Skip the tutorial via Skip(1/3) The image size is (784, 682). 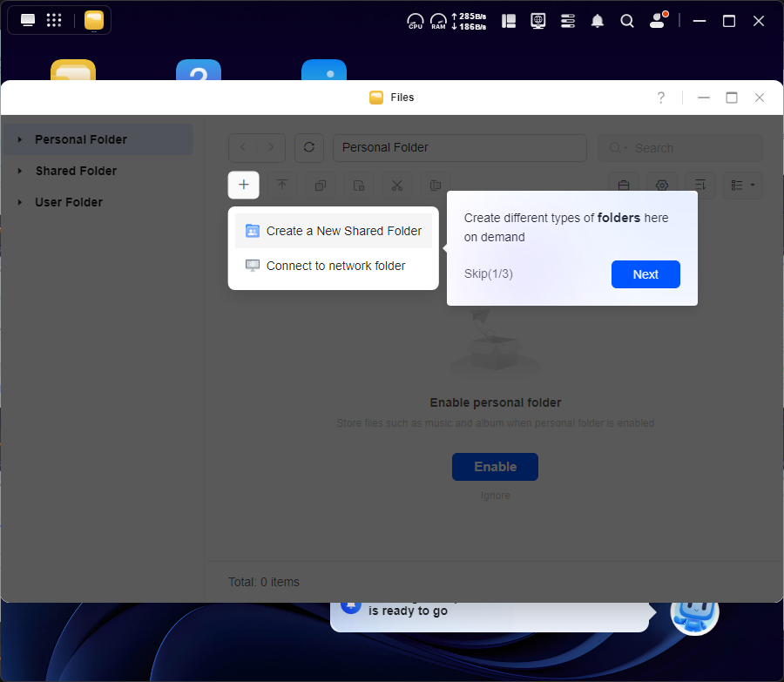(x=488, y=274)
